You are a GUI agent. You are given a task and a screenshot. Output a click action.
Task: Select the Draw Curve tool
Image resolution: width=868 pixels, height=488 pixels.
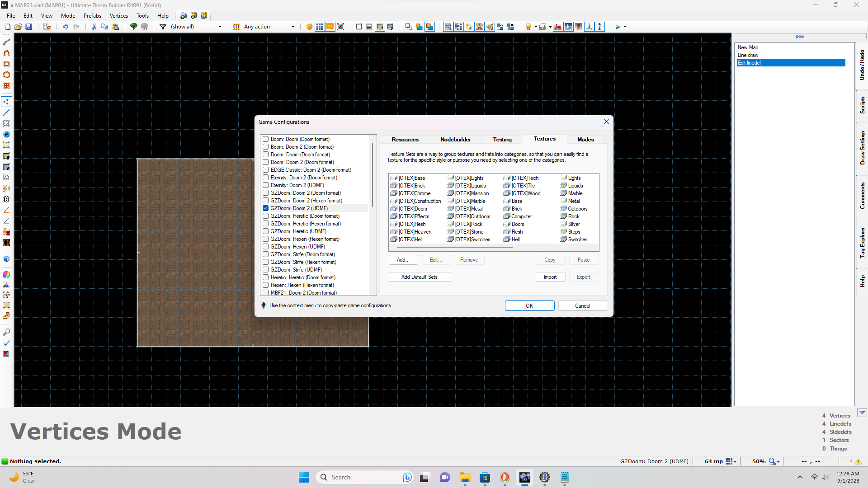[6, 53]
